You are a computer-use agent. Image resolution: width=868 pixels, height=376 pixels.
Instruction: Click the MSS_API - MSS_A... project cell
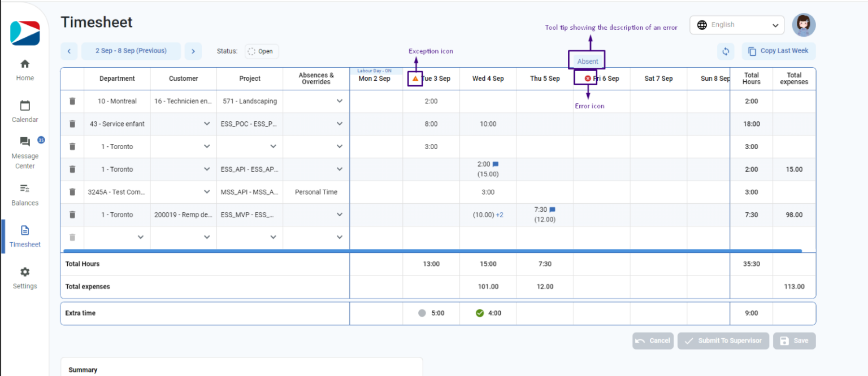click(250, 192)
